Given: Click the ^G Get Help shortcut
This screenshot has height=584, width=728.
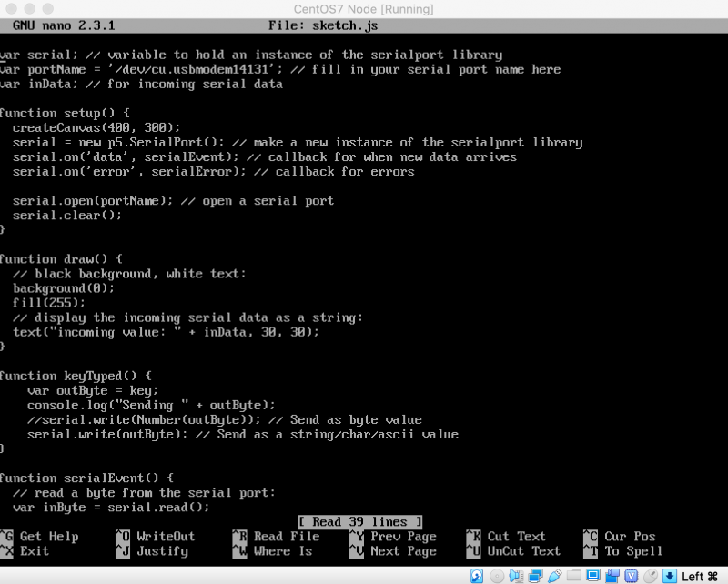Looking at the screenshot, I should [39, 537].
